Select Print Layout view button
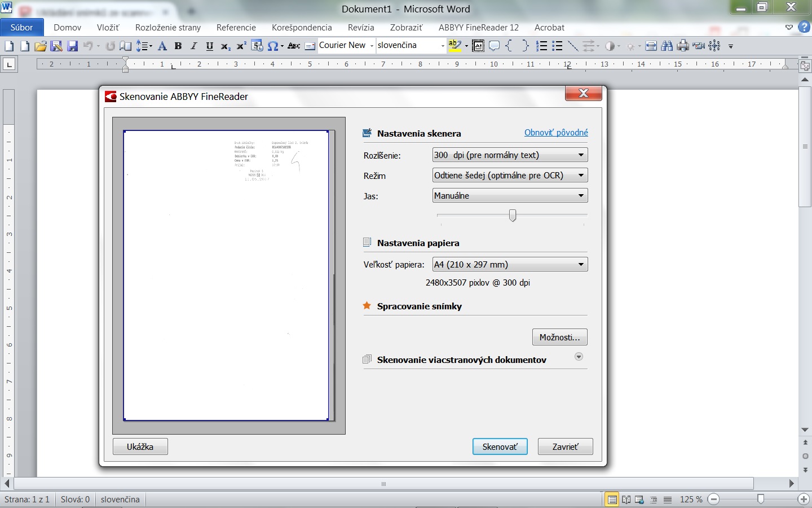Viewport: 812px width, 508px height. coord(612,500)
